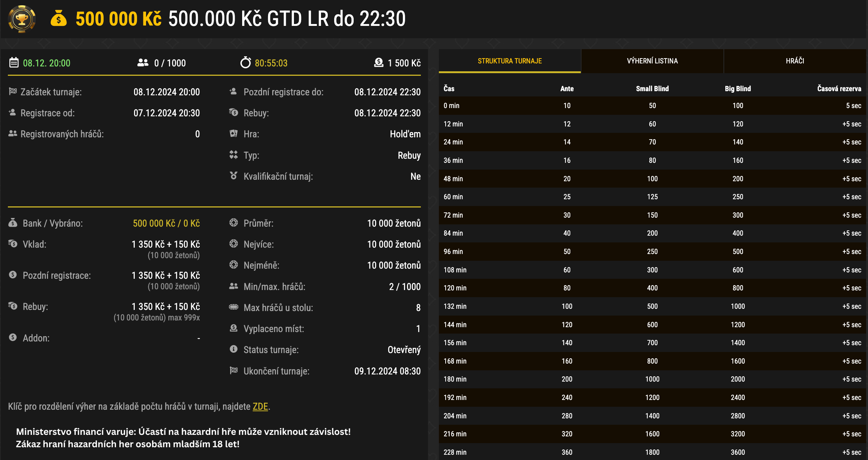Click the rebuy limit text max 999x
Viewport: 868px width, 460px height.
click(x=184, y=317)
